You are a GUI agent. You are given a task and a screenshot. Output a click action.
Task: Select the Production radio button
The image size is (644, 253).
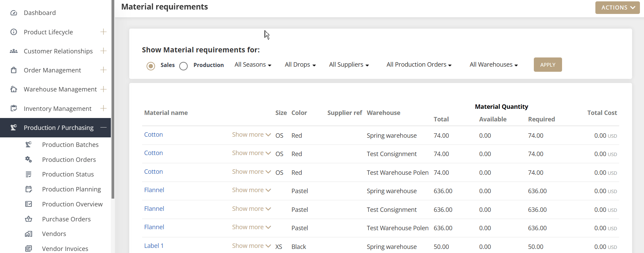pyautogui.click(x=183, y=66)
